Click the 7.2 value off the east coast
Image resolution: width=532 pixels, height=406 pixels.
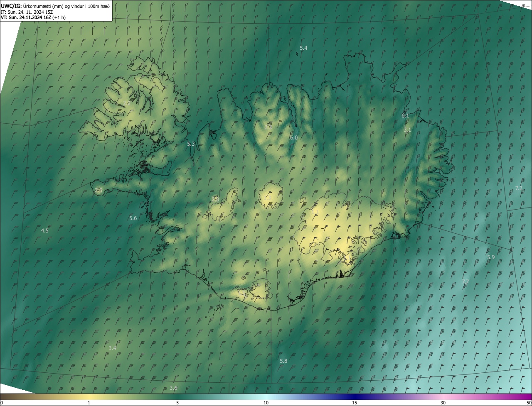(519, 188)
